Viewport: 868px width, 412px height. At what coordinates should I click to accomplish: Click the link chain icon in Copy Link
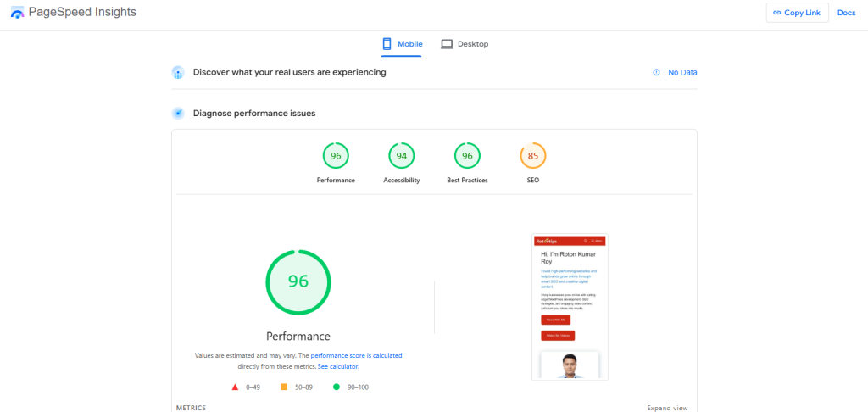point(776,13)
